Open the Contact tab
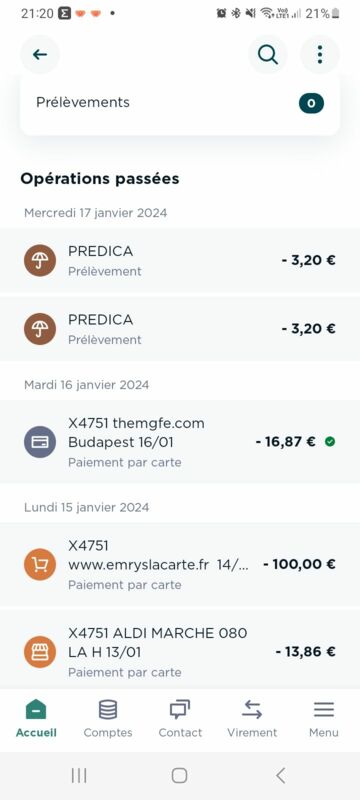The width and height of the screenshot is (360, 800). pyautogui.click(x=180, y=719)
